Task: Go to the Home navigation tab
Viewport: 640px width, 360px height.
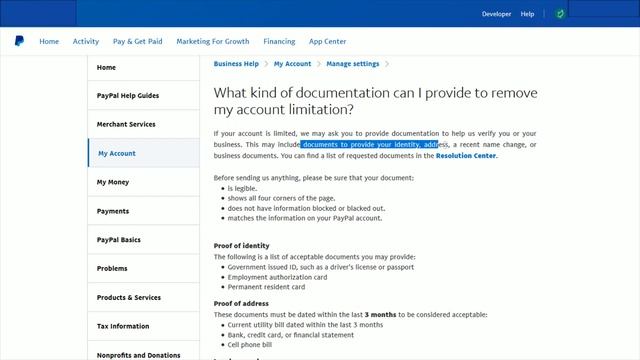Action: pos(49,41)
